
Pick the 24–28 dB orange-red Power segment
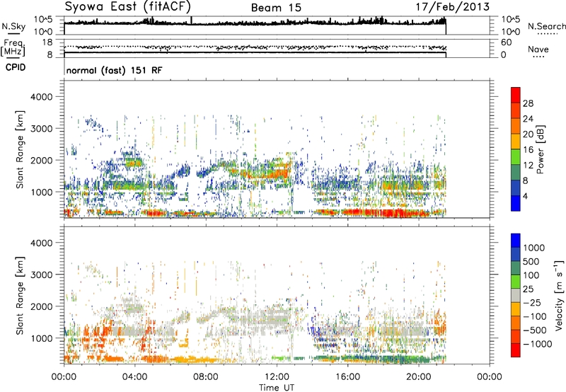click(x=516, y=111)
